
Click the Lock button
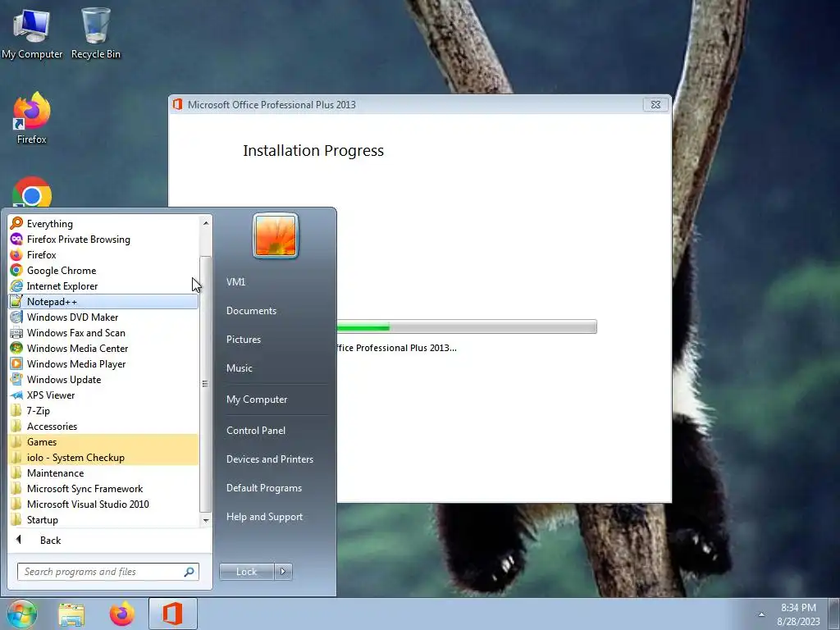tap(246, 572)
